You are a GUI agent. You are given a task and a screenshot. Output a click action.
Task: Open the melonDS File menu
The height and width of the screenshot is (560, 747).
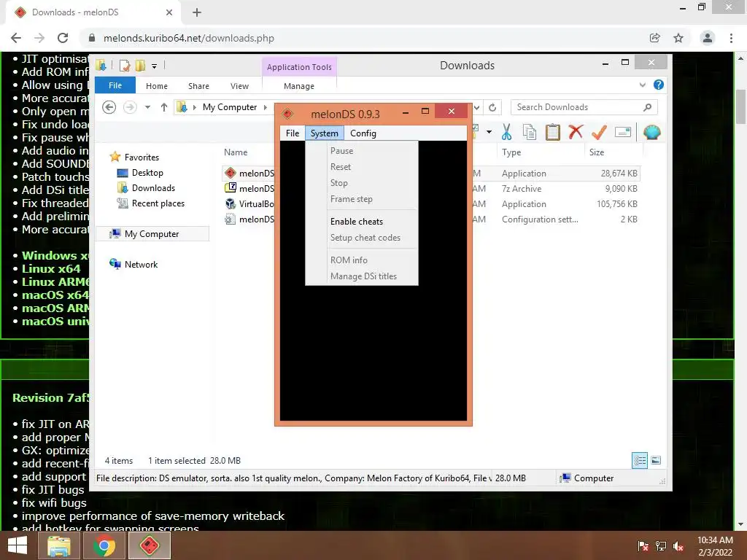pyautogui.click(x=292, y=133)
